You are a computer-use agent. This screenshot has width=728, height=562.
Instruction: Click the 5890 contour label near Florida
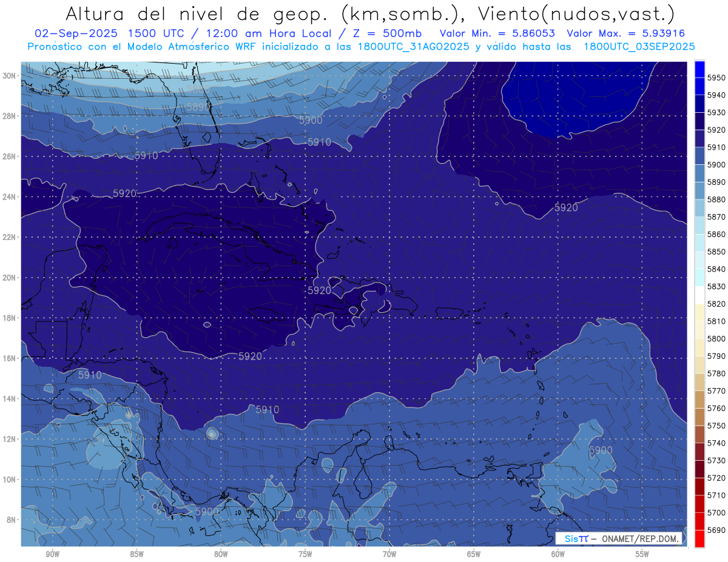click(199, 106)
